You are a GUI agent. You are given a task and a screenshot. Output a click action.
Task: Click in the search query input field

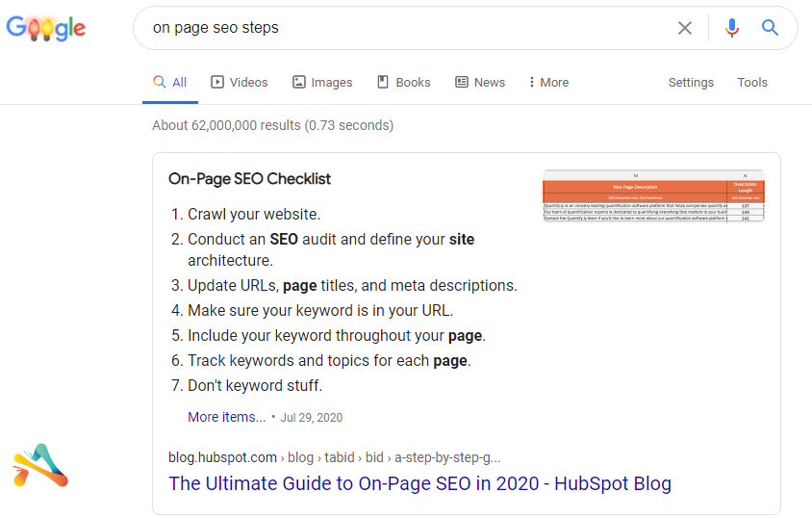pyautogui.click(x=404, y=28)
